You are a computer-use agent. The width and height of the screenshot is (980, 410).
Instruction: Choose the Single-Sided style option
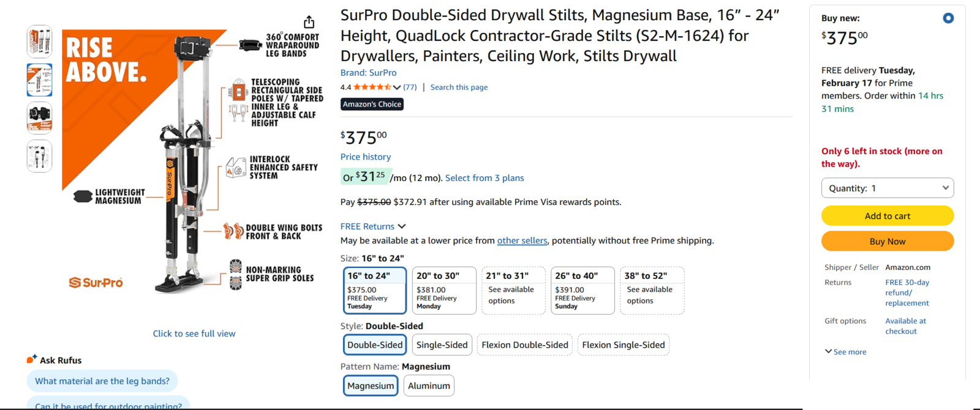point(442,345)
